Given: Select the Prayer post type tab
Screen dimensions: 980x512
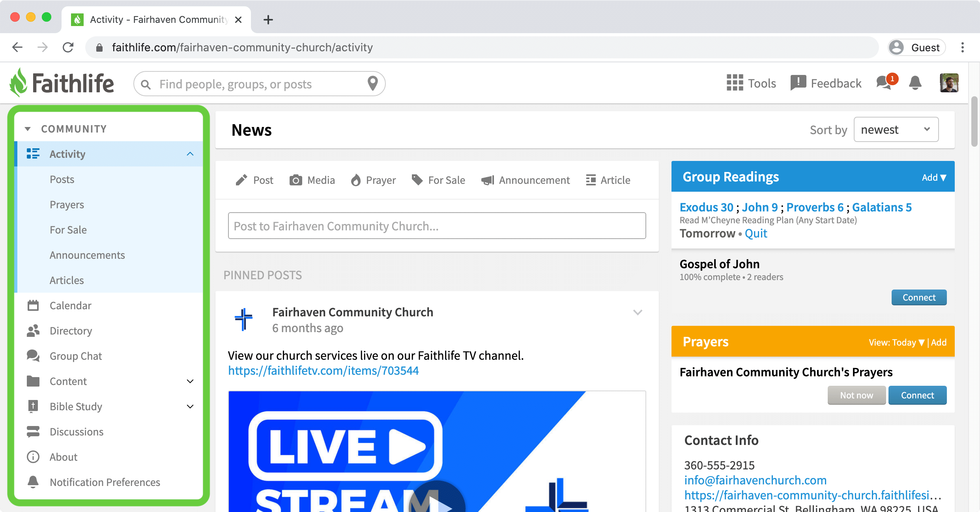Looking at the screenshot, I should [x=373, y=180].
